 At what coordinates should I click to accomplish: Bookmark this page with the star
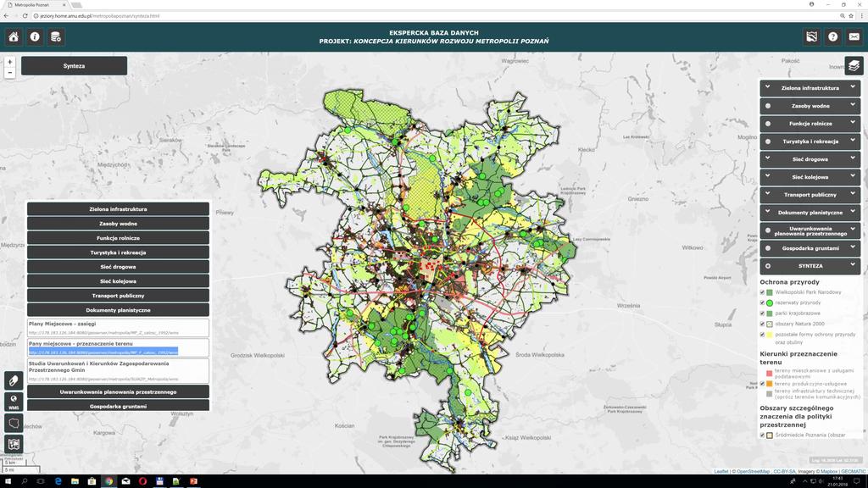coord(851,16)
